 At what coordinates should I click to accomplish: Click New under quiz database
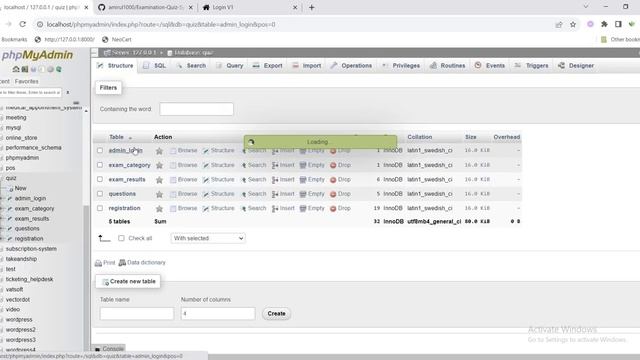(20, 188)
